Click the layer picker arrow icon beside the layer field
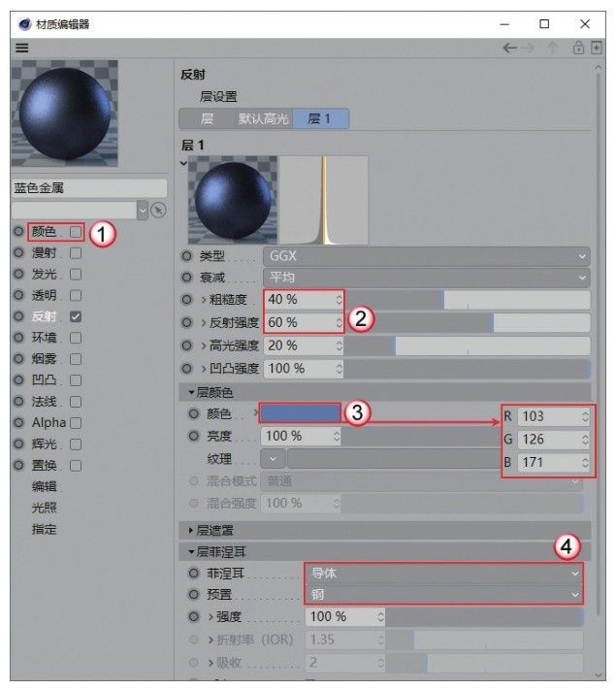 [158, 211]
